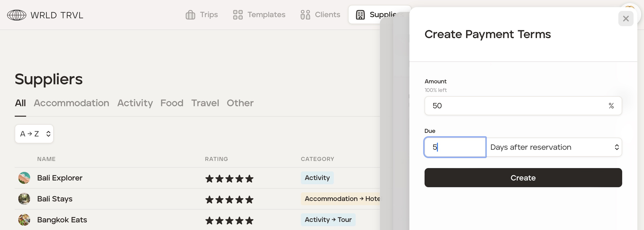
Task: Click Bali Explorer's five-star rating
Action: pyautogui.click(x=229, y=179)
